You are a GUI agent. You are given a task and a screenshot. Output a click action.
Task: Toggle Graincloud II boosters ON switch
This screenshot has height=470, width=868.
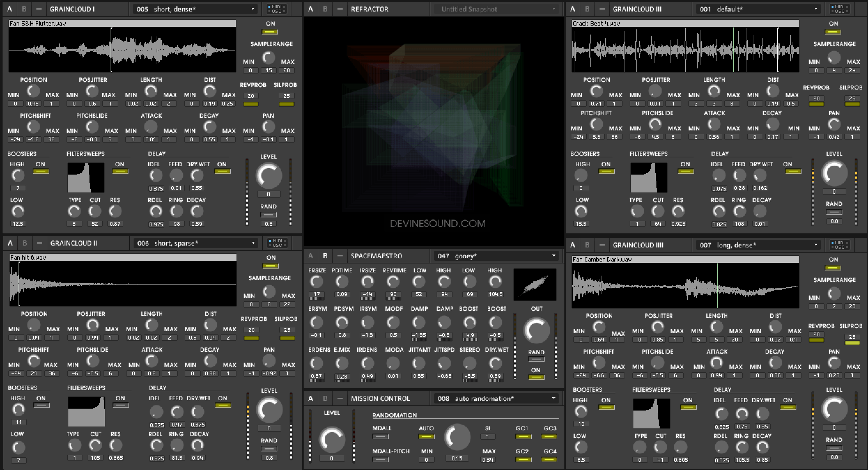pyautogui.click(x=42, y=405)
